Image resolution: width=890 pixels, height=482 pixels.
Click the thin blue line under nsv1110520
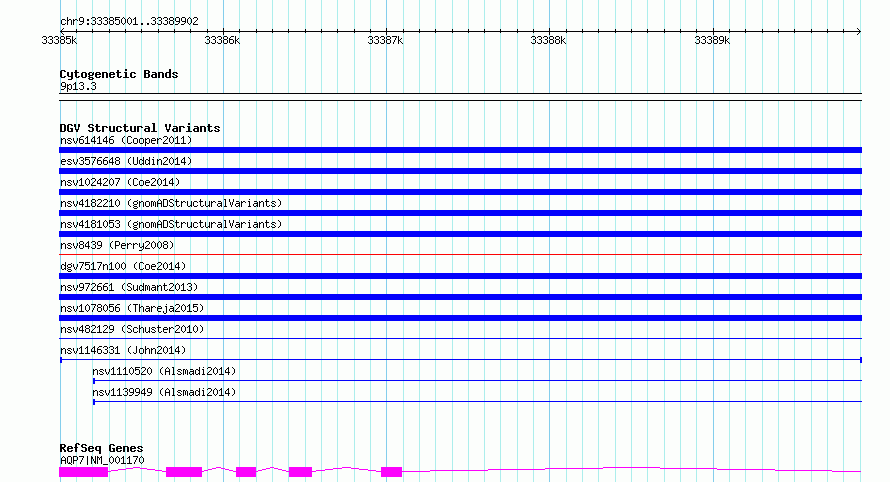[x=477, y=380]
